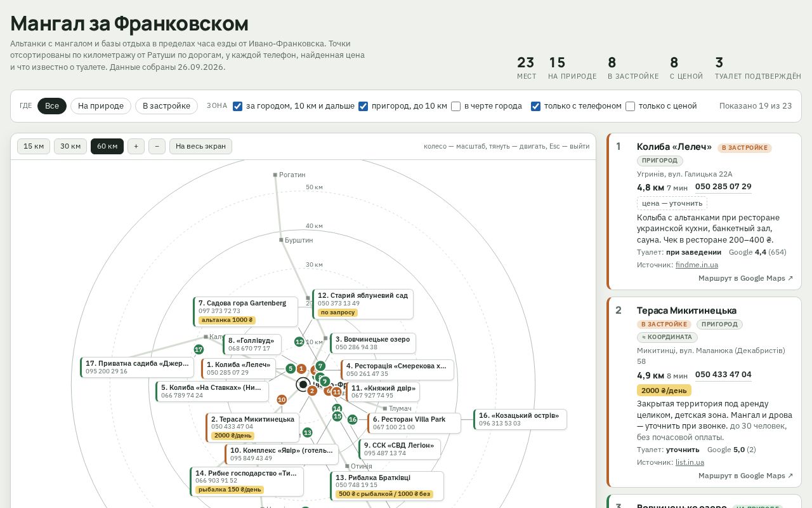
Task: Click the Ivano-Frankivsk center target marker
Action: click(303, 384)
